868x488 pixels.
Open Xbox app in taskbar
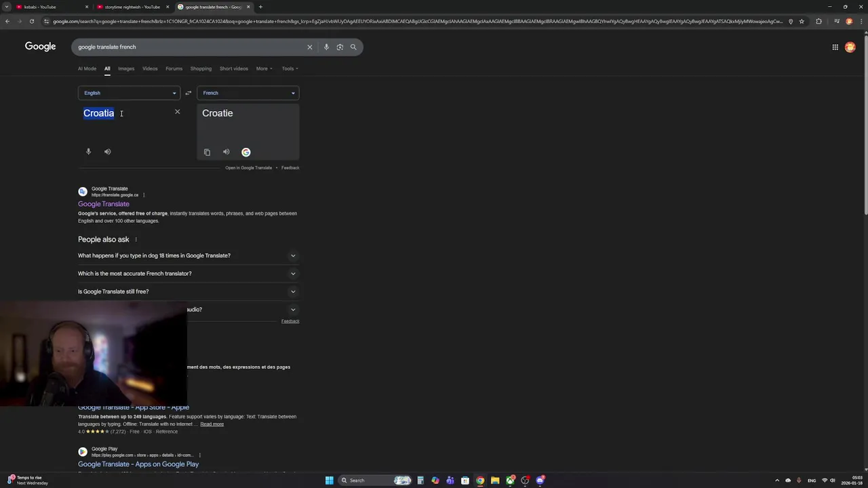[x=510, y=481]
